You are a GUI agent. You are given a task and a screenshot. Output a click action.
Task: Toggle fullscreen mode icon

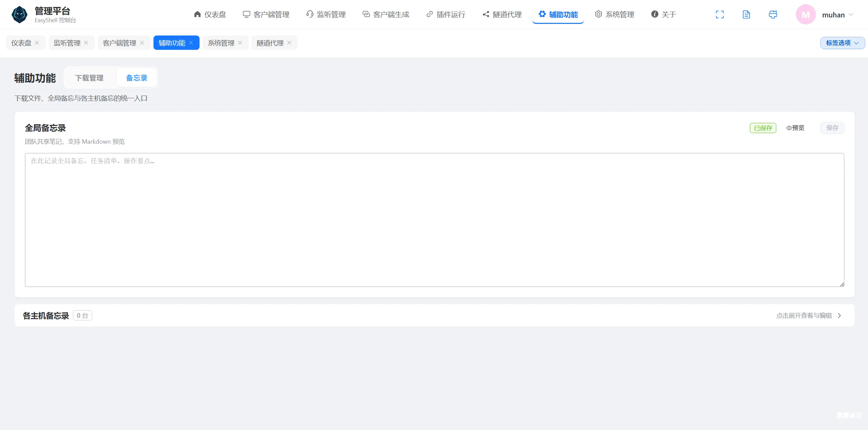point(720,15)
